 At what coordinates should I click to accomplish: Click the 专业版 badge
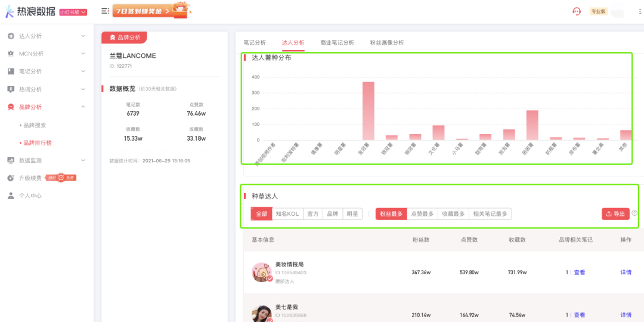click(x=599, y=11)
